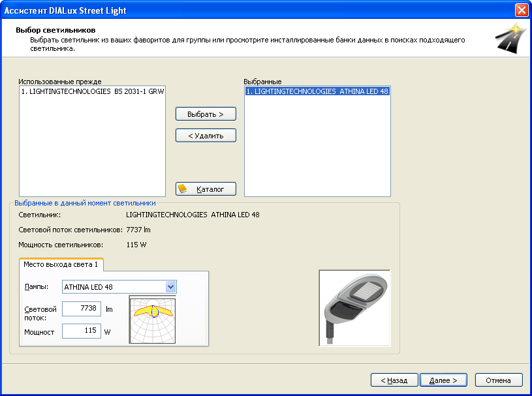This screenshot has height=396, width=532.
Task: Select BS 2031-1 GRW in previously used list
Action: coord(92,91)
